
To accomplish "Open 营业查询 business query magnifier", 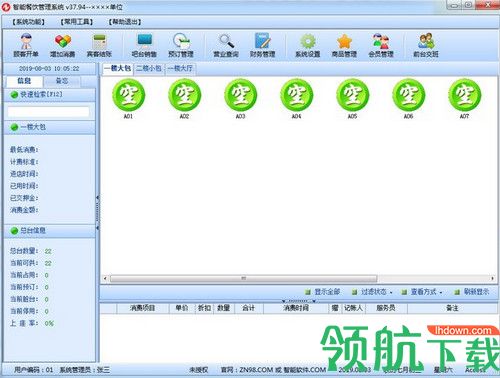I will tap(226, 45).
